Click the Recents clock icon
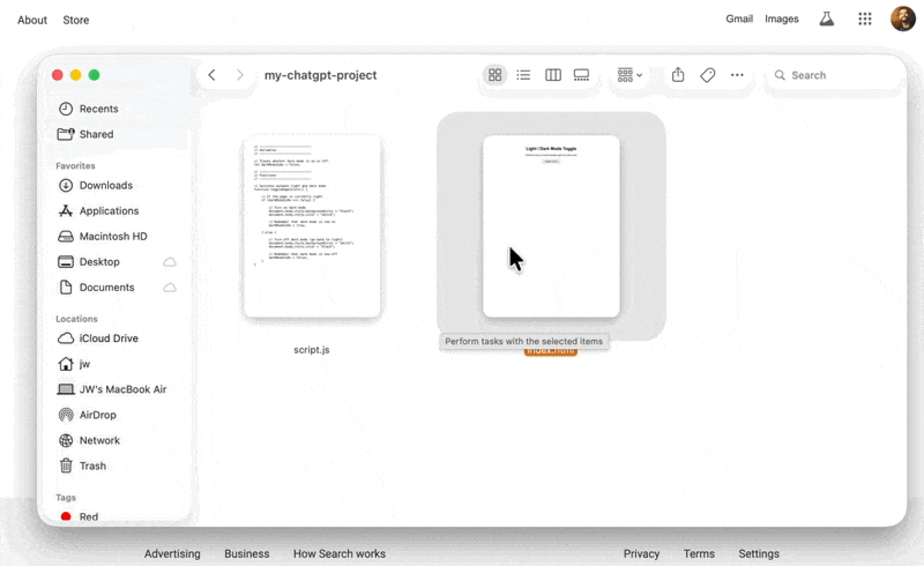Screen dimensions: 924x566 click(x=65, y=109)
